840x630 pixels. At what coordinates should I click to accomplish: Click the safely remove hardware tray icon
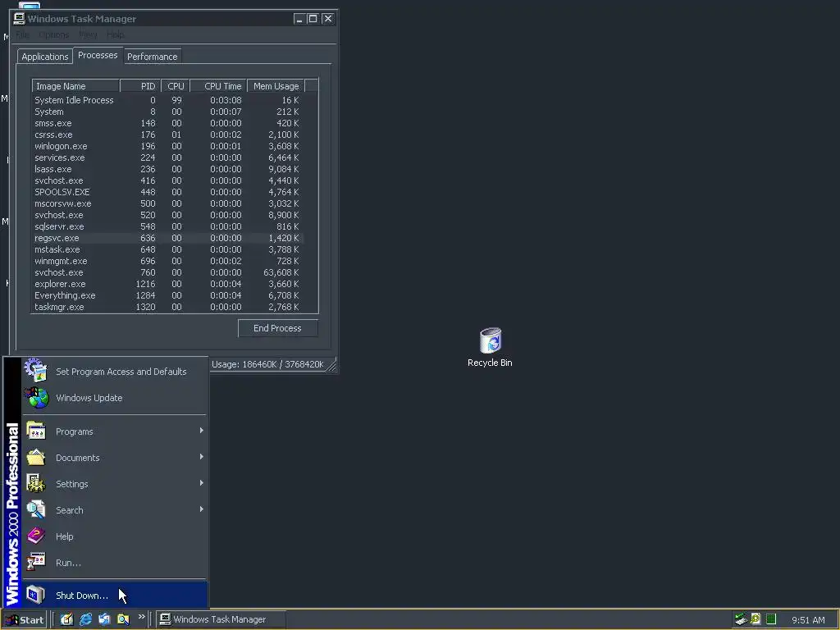[741, 619]
